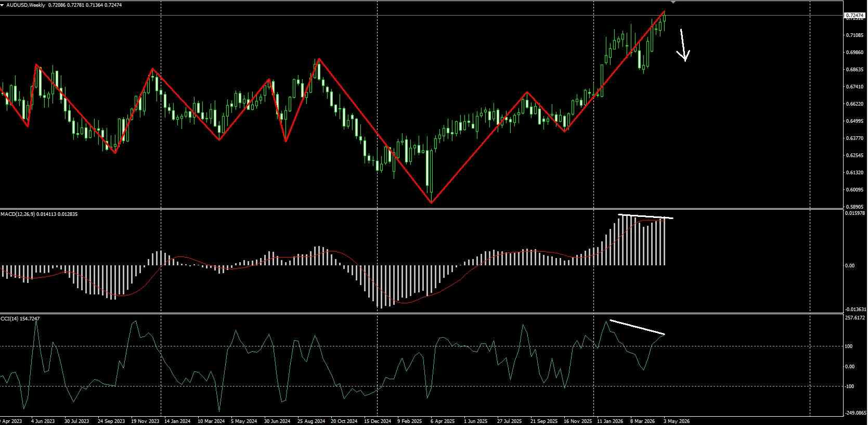Click the MACD scale value 0.015978
Viewport: 868px width, 425px height.
pyautogui.click(x=855, y=213)
